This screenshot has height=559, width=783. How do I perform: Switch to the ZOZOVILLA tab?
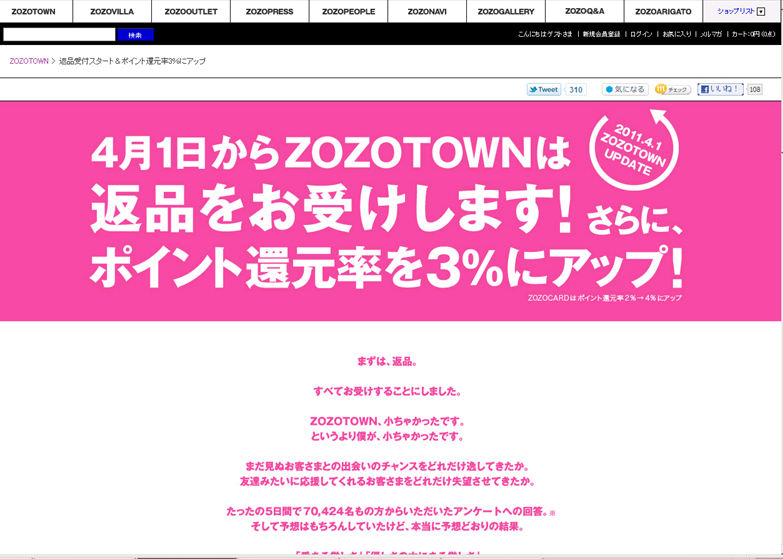(x=112, y=11)
